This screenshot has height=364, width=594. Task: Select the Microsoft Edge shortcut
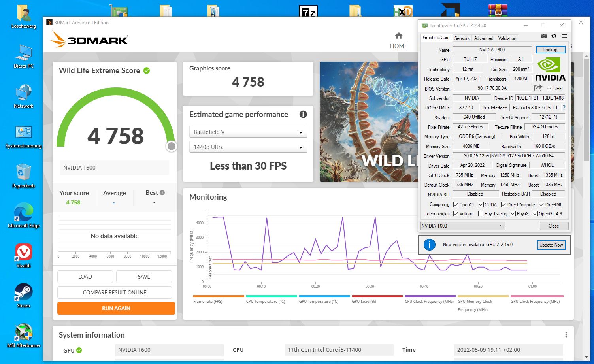click(24, 216)
